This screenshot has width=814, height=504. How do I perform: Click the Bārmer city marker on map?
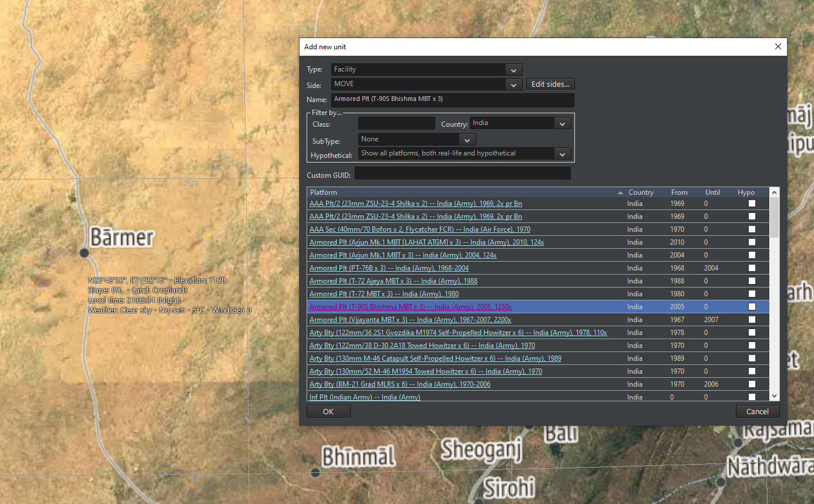coord(85,252)
